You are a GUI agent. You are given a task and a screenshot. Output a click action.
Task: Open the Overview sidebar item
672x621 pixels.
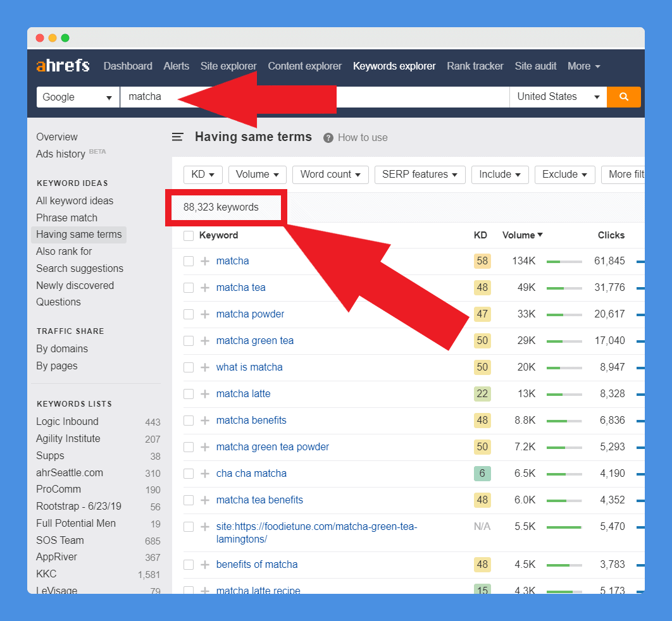[56, 137]
